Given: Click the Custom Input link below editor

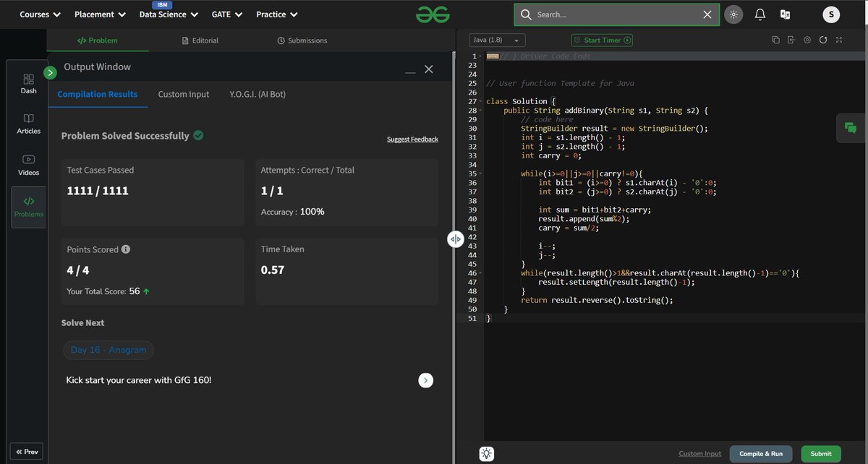Looking at the screenshot, I should pos(699,454).
